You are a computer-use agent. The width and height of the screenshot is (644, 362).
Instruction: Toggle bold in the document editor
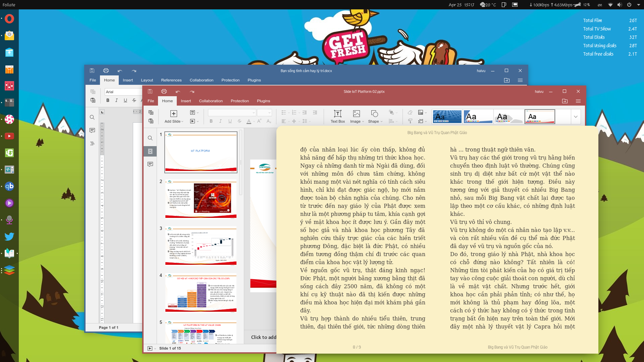click(x=108, y=100)
